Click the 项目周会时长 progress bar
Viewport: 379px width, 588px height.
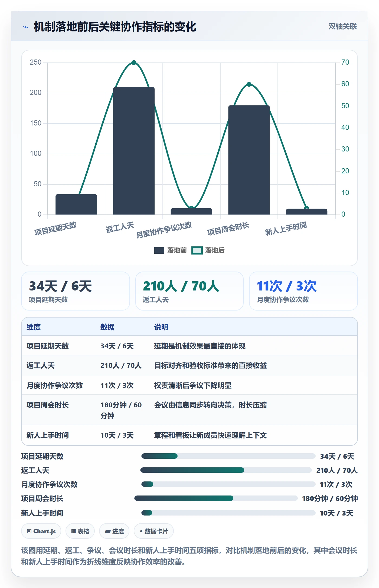pyautogui.click(x=216, y=498)
